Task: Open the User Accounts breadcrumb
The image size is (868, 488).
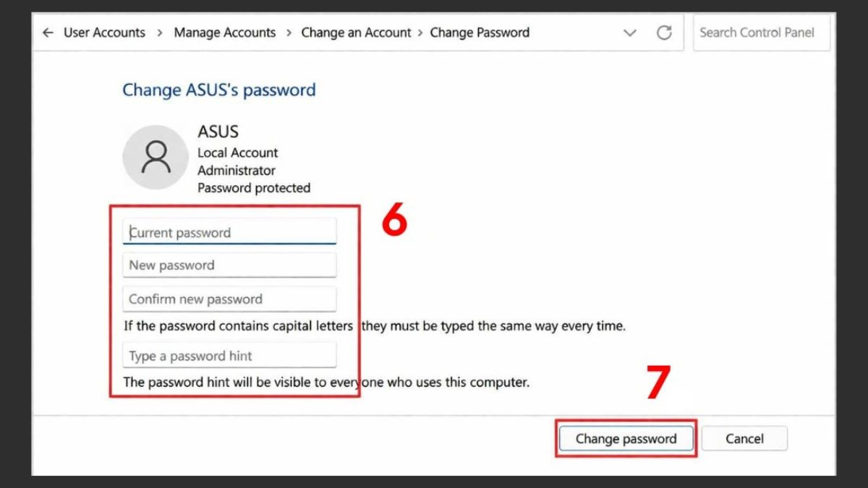Action: pyautogui.click(x=103, y=33)
